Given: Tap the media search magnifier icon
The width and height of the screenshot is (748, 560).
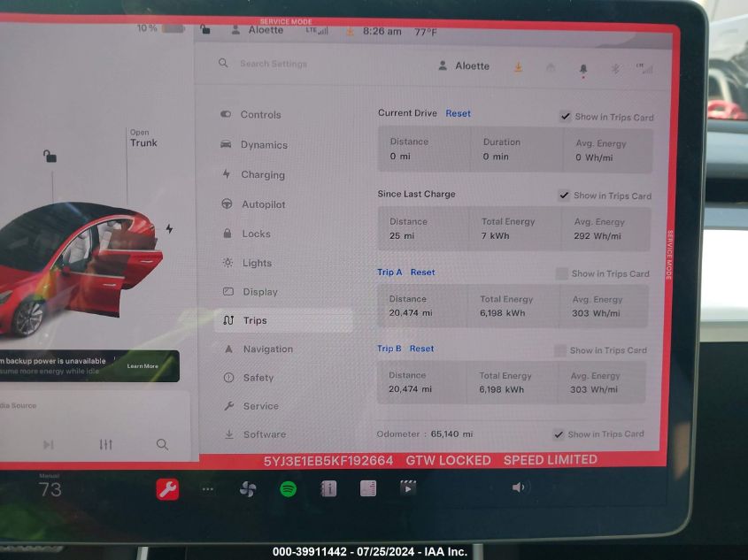Looking at the screenshot, I should click(162, 444).
